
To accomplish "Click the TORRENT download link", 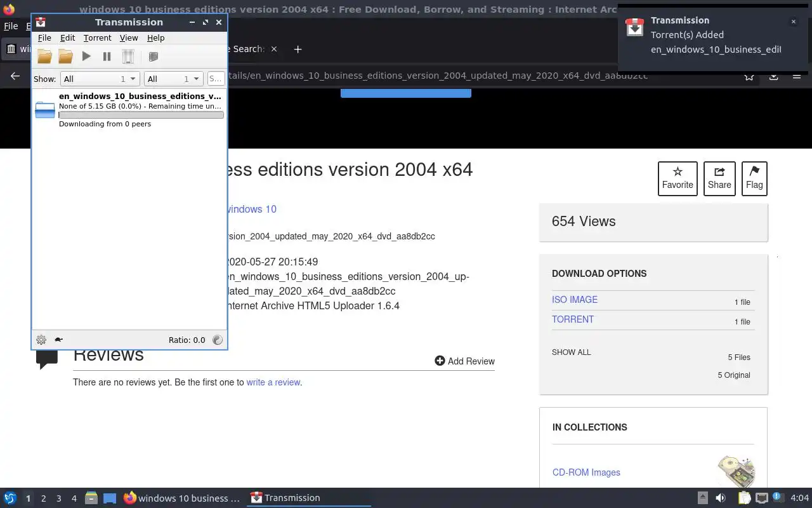I will coord(573,319).
